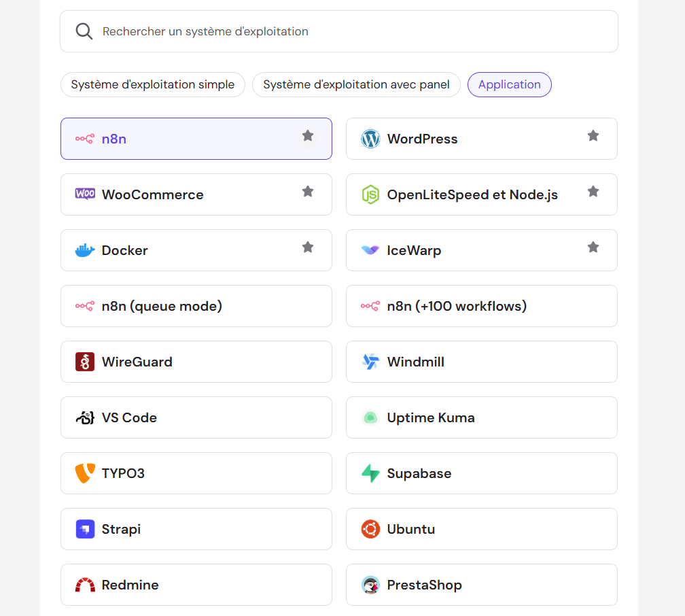Click the Strapi purple logo icon
Image resolution: width=685 pixels, height=616 pixels.
pos(85,529)
